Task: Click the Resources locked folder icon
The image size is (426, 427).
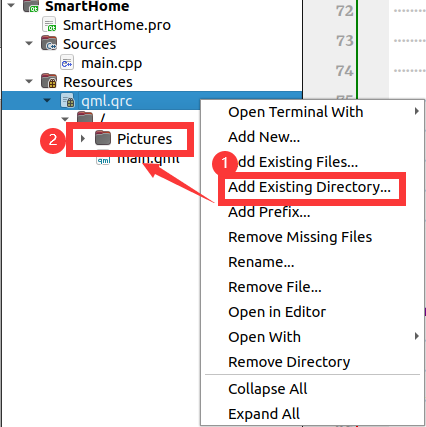Action: click(x=49, y=81)
